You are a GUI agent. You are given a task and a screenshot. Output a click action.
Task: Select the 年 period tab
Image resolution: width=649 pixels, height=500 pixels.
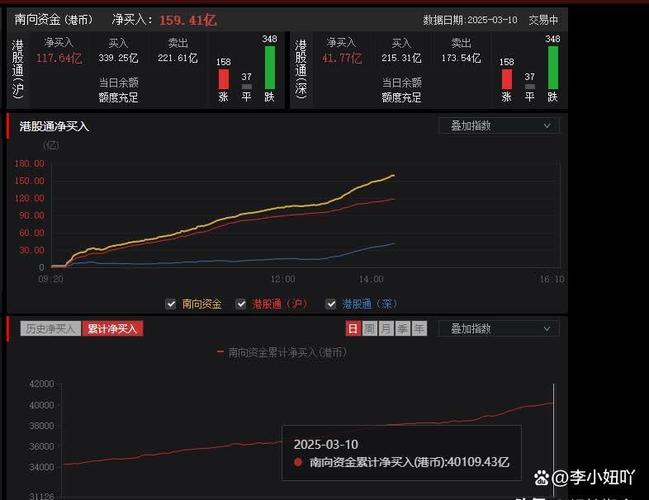[x=419, y=329]
